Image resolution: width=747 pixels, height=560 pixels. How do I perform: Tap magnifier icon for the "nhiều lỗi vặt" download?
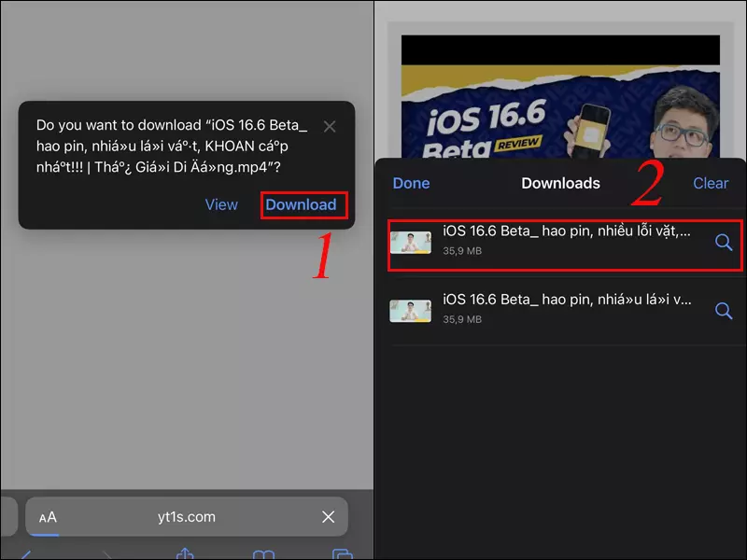[x=723, y=243]
